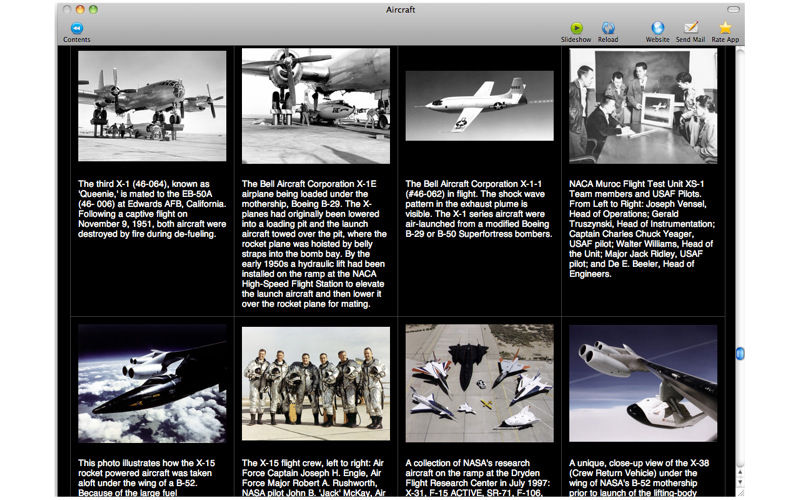The image size is (800, 500).
Task: Open the X-38 close-up under B-52 wing photo
Action: click(x=643, y=383)
